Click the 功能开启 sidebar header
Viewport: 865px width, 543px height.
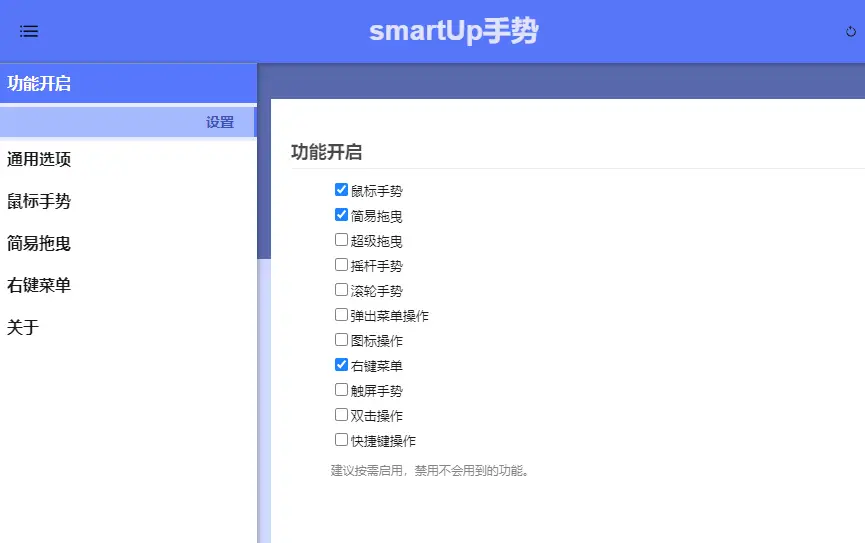[128, 83]
